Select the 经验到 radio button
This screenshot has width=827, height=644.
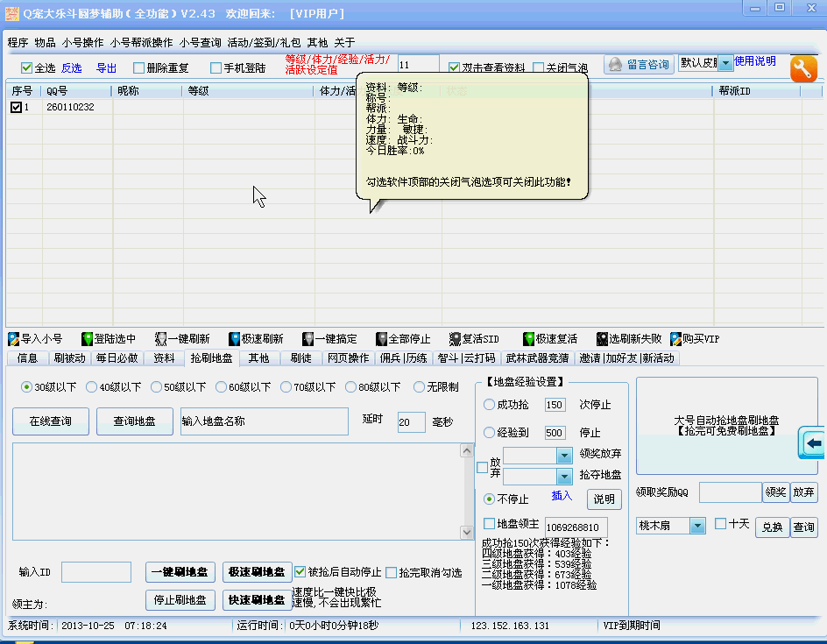click(x=489, y=433)
